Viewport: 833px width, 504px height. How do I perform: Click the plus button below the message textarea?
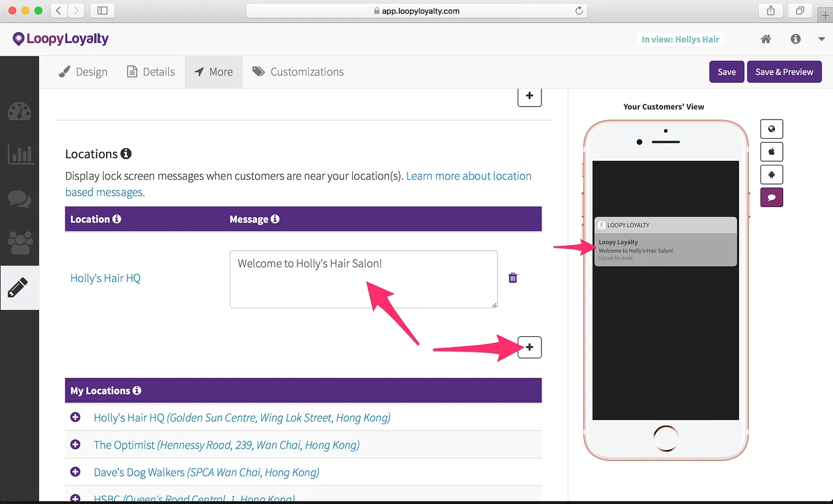530,347
